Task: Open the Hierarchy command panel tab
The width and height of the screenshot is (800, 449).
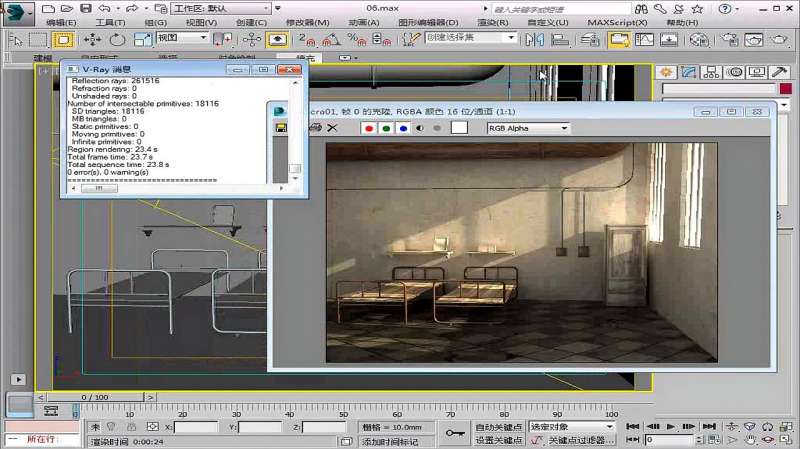Action: [x=710, y=72]
